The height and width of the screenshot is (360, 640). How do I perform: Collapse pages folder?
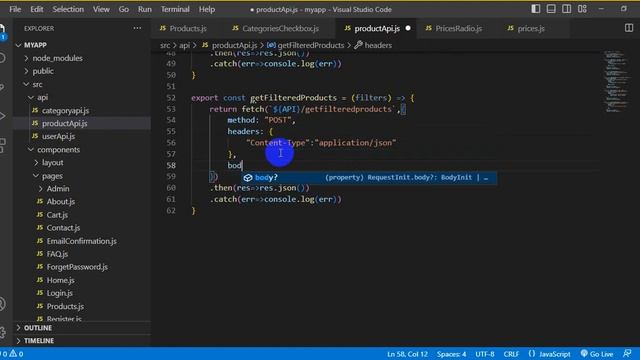pos(52,176)
